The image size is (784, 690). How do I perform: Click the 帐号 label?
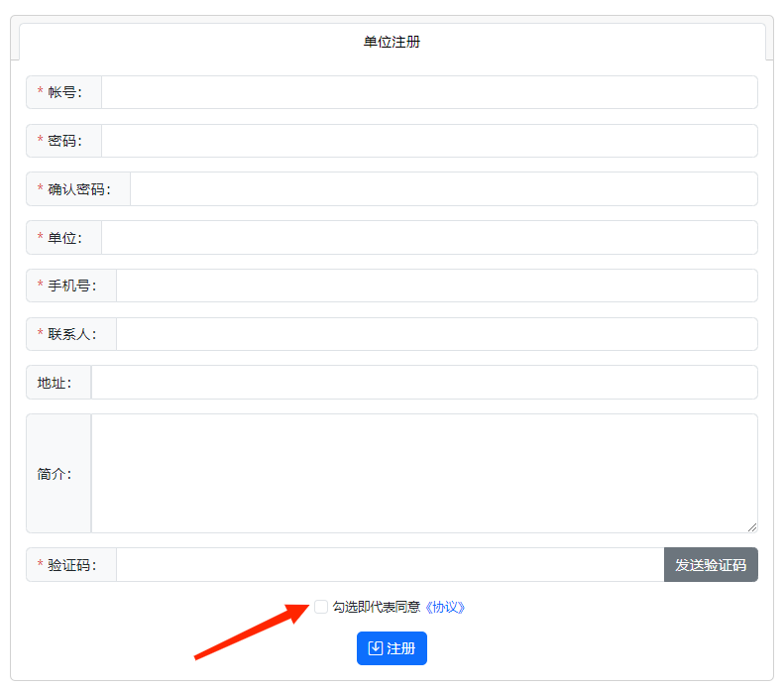(64, 92)
